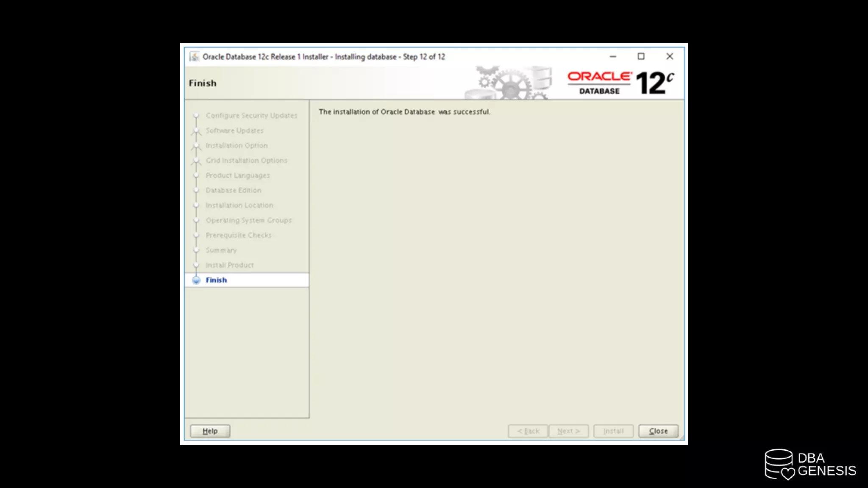Click the Close button to exit installer
This screenshot has height=488, width=868.
coord(658,431)
